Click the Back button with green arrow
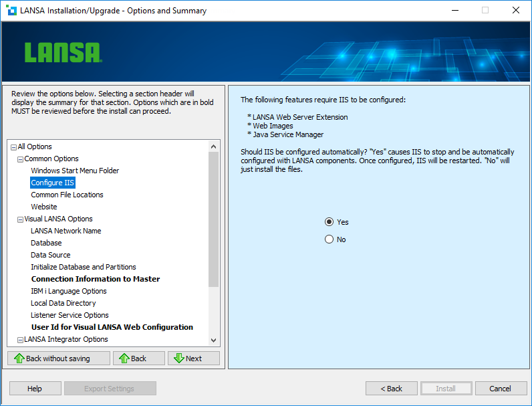The image size is (532, 406). [139, 358]
